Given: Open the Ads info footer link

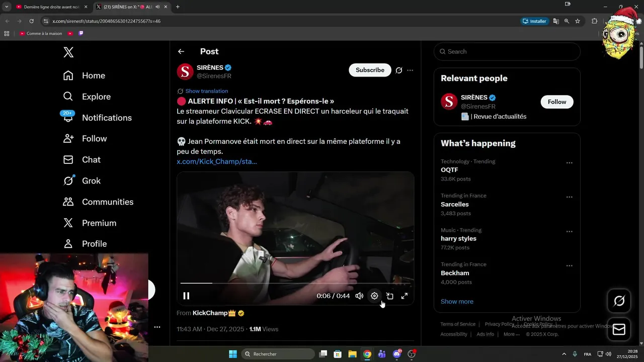Looking at the screenshot, I should [x=486, y=334].
